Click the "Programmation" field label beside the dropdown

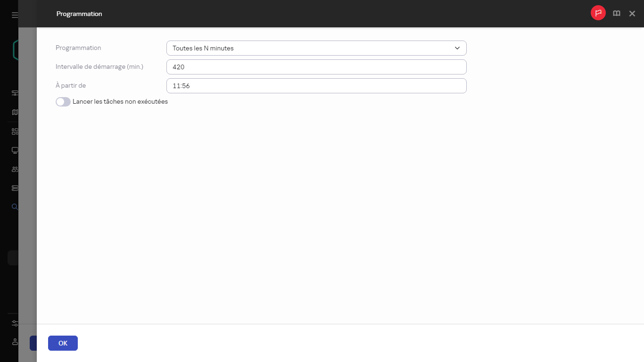coord(78,48)
